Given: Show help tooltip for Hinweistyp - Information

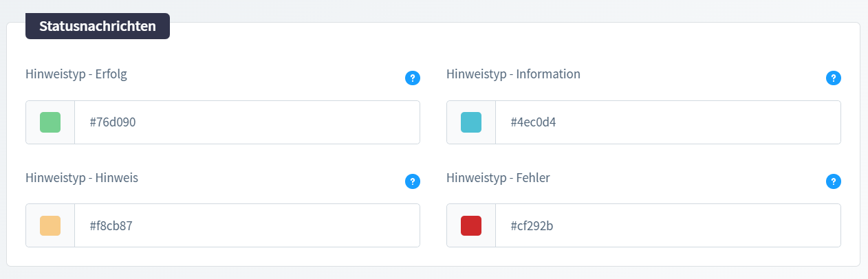Looking at the screenshot, I should coord(834,78).
